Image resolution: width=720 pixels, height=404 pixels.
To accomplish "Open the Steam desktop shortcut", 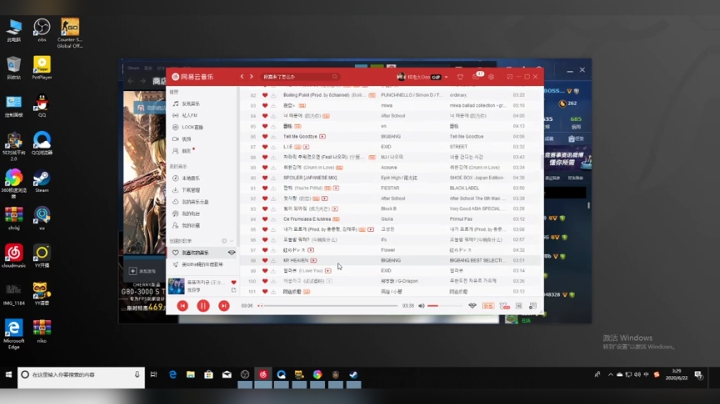I will 42,180.
